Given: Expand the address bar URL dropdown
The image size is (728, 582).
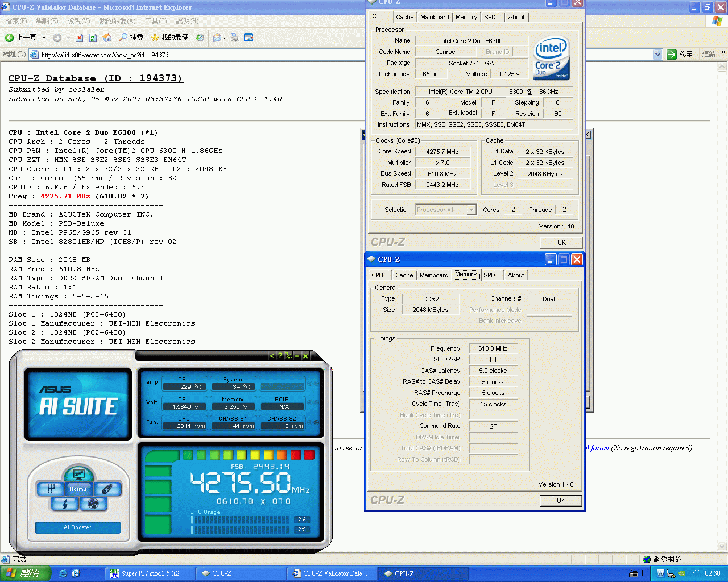Looking at the screenshot, I should 658,55.
